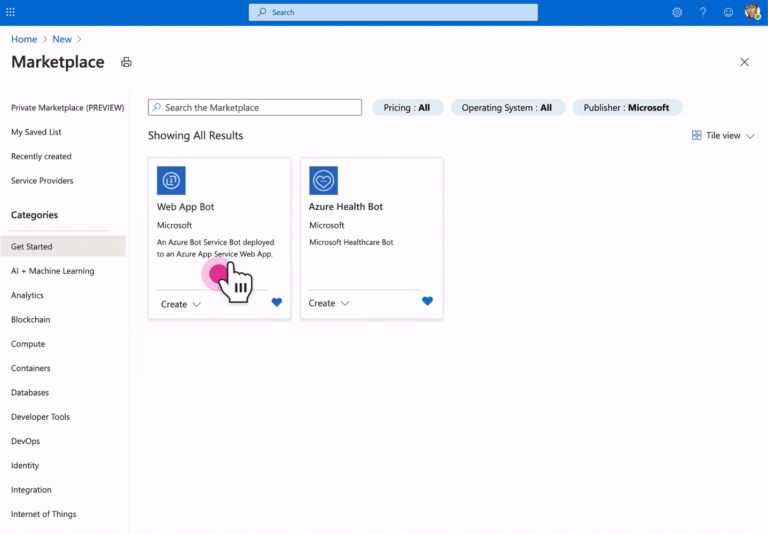Screen dimensions: 768x534
Task: Open the Pricing : All filter
Action: pos(408,107)
